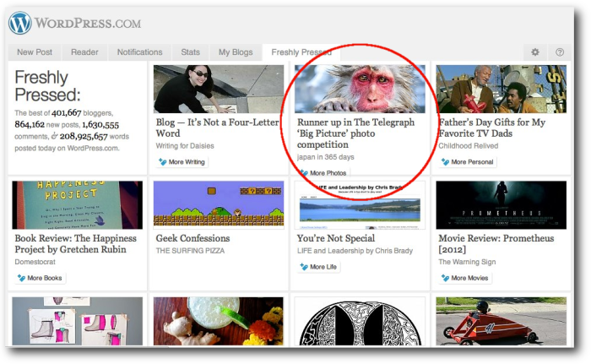Image resolution: width=591 pixels, height=364 pixels.
Task: Click the WordPress.com logo
Action: coord(74,23)
